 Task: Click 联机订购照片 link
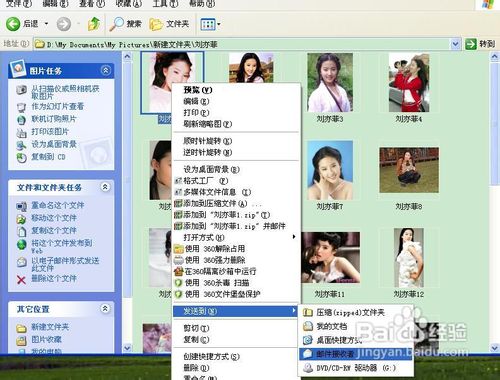(54, 119)
